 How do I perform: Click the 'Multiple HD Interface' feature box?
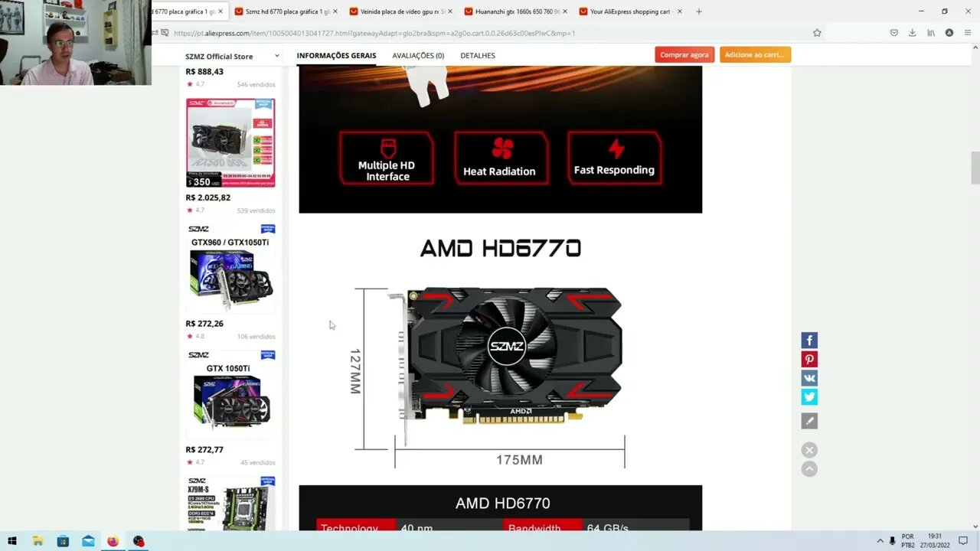point(387,158)
